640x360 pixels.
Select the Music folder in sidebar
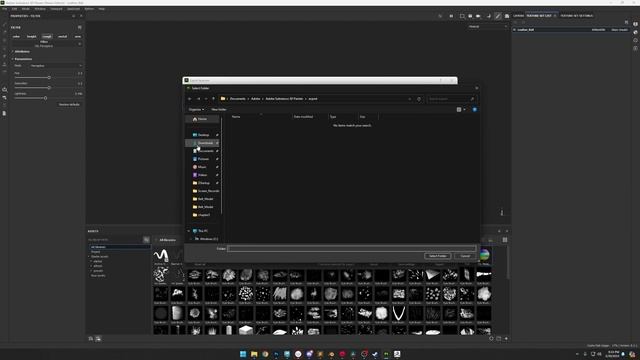202,167
